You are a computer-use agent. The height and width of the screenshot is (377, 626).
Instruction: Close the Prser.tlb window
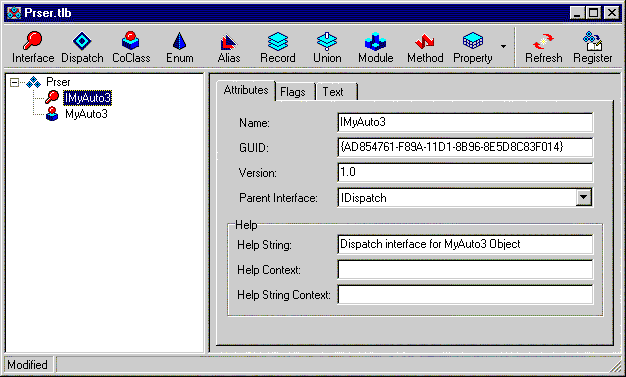point(612,13)
